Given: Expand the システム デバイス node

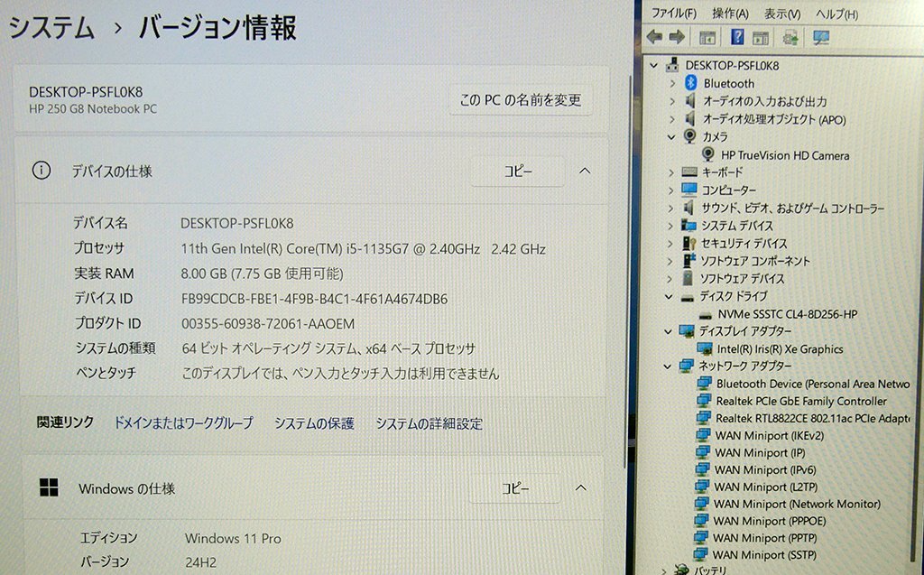Looking at the screenshot, I should [670, 226].
